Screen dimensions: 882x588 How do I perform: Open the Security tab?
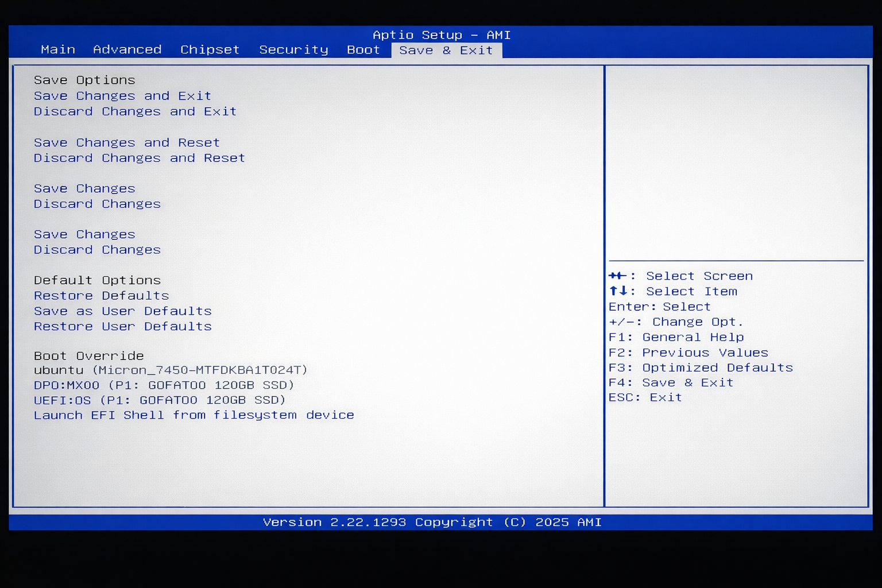(293, 50)
